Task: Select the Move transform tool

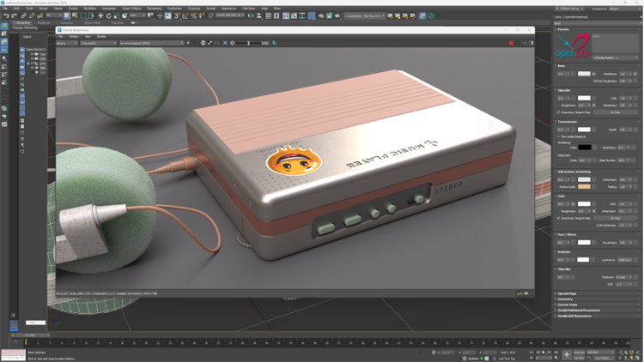Action: click(x=100, y=15)
